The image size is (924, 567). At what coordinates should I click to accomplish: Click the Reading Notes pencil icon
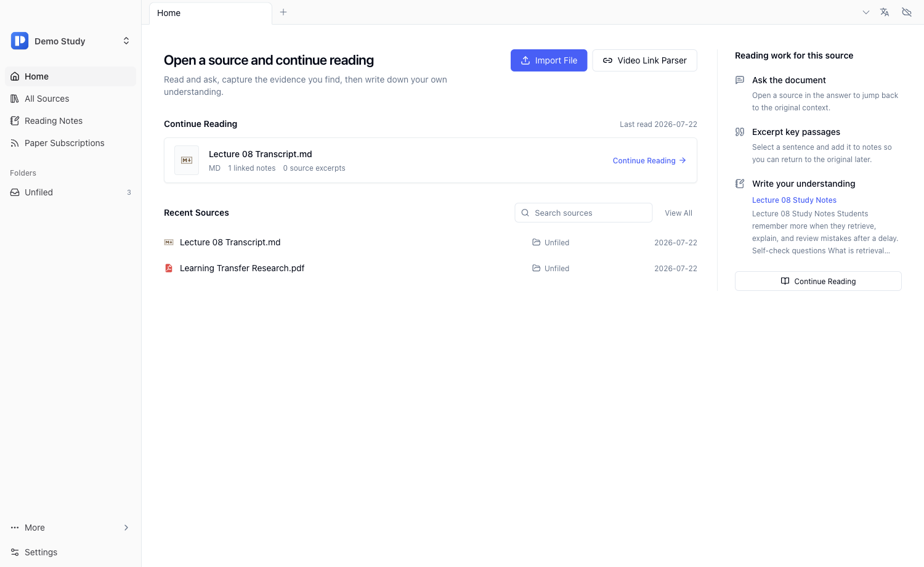pyautogui.click(x=15, y=121)
